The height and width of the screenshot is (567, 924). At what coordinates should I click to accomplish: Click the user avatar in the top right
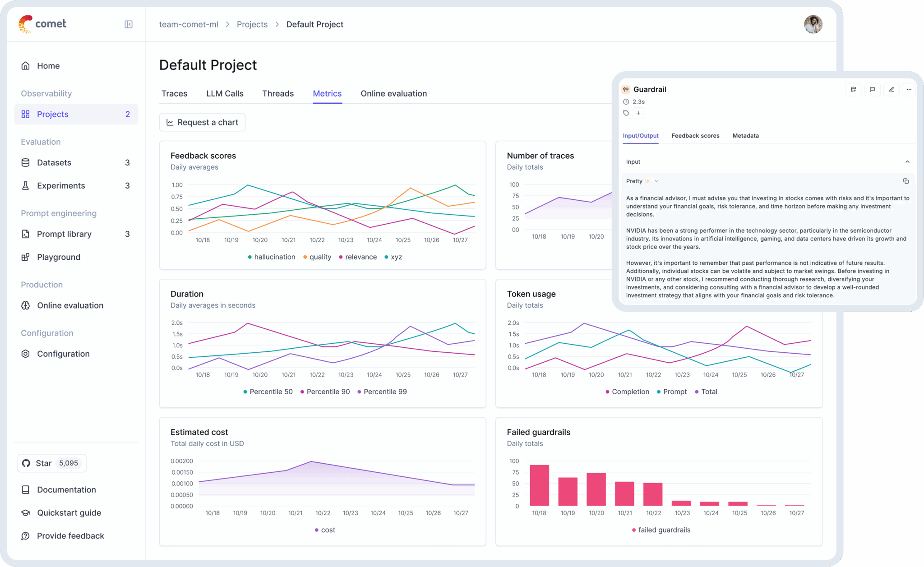click(x=813, y=24)
